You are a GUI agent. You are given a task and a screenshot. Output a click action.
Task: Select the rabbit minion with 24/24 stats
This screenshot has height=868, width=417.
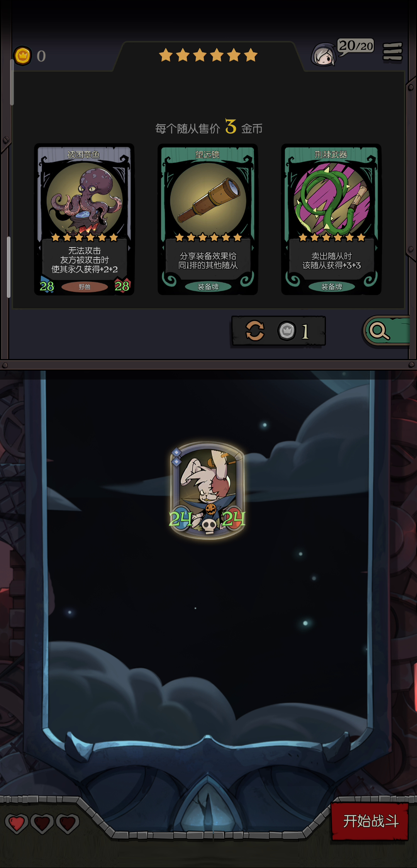pos(208,490)
